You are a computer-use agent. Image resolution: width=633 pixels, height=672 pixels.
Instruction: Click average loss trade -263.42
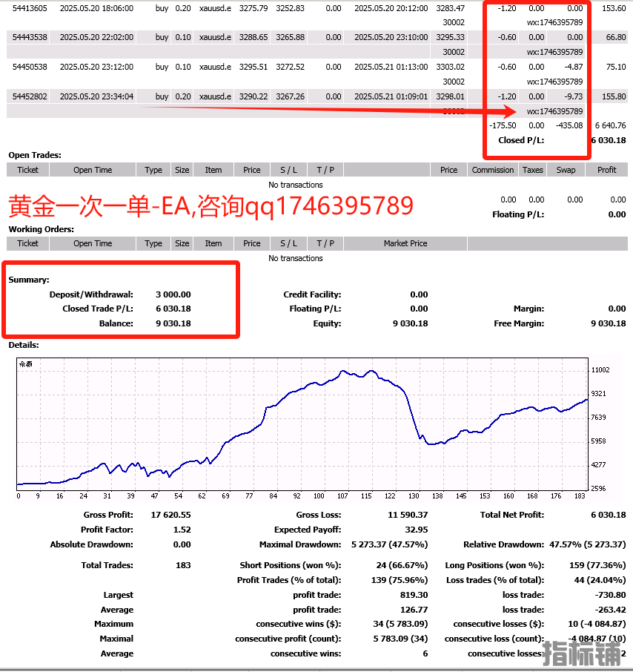pyautogui.click(x=610, y=610)
